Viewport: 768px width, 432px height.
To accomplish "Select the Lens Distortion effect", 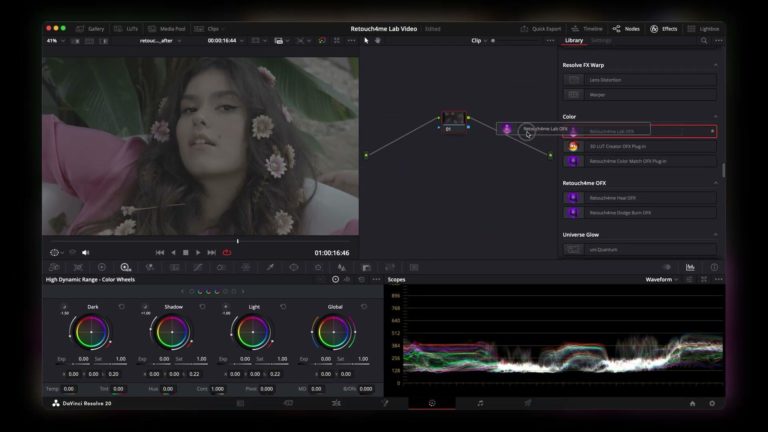I will click(639, 80).
